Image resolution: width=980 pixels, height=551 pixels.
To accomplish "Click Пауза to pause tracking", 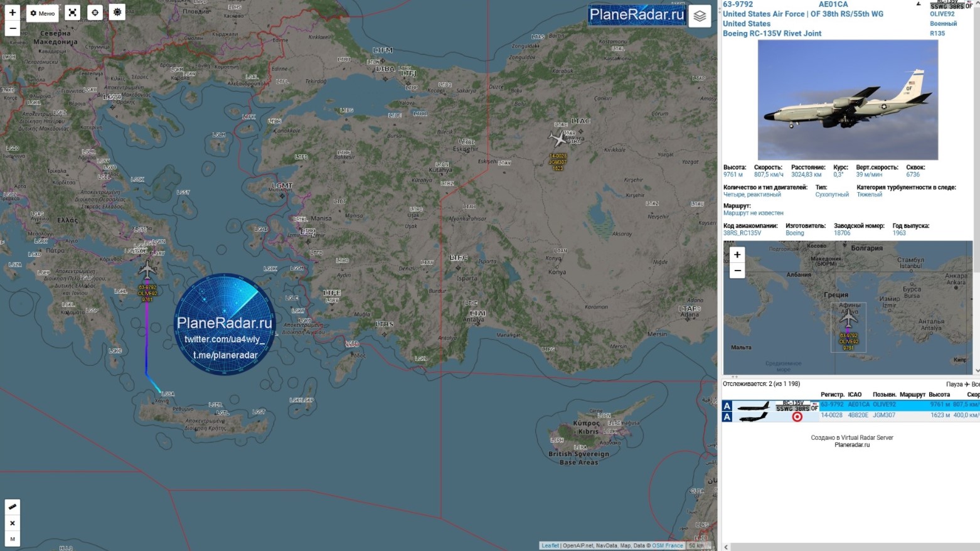I will click(x=954, y=384).
